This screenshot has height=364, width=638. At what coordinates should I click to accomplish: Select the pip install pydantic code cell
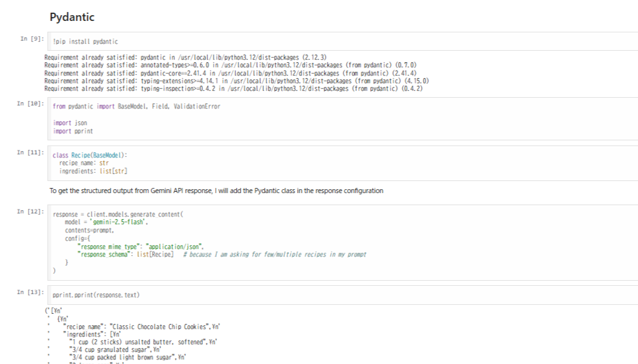pyautogui.click(x=343, y=41)
